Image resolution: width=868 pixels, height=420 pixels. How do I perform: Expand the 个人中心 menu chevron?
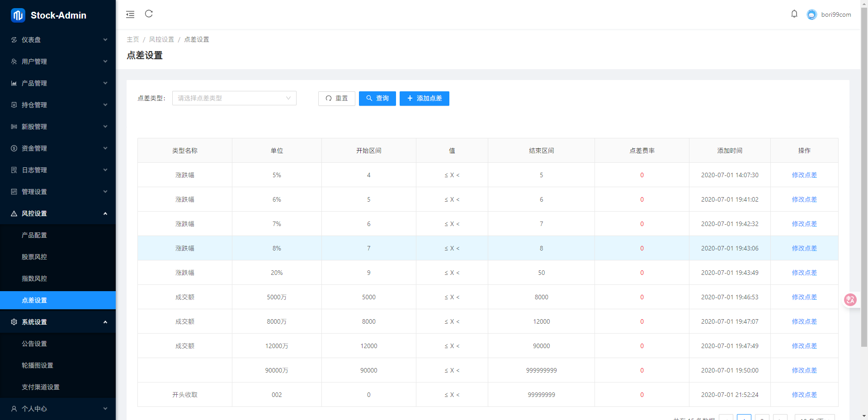105,409
